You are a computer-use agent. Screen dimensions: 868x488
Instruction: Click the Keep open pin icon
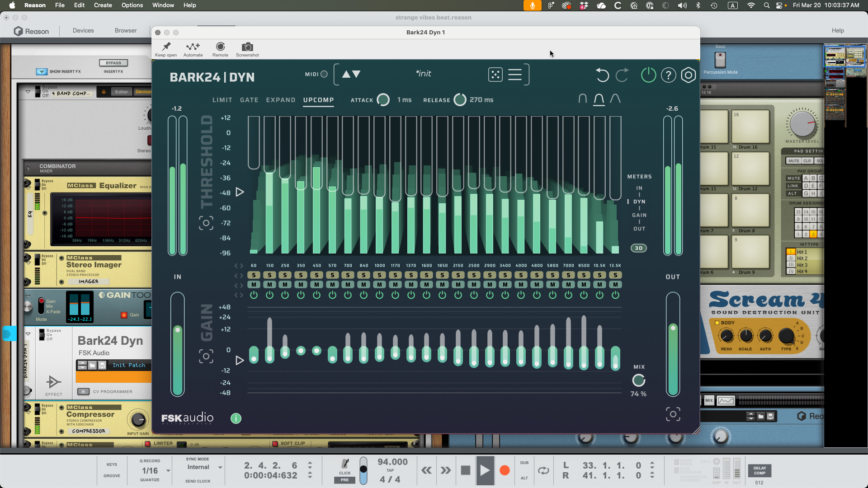coord(166,47)
